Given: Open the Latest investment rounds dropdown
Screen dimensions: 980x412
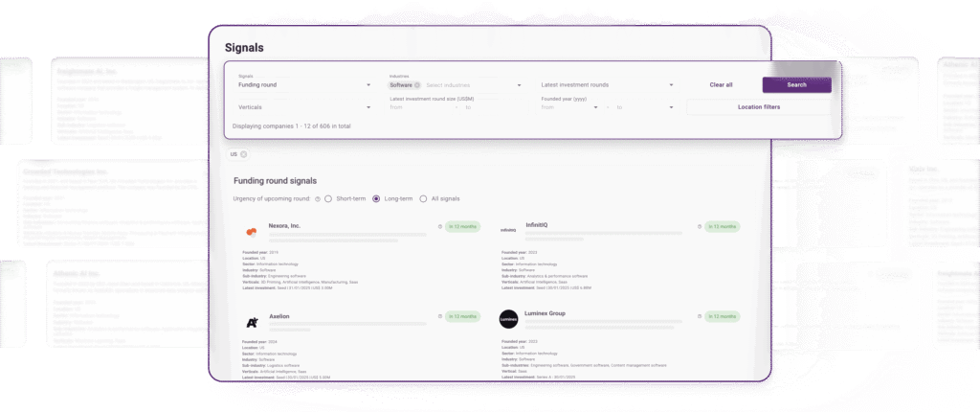Looking at the screenshot, I should tap(607, 84).
